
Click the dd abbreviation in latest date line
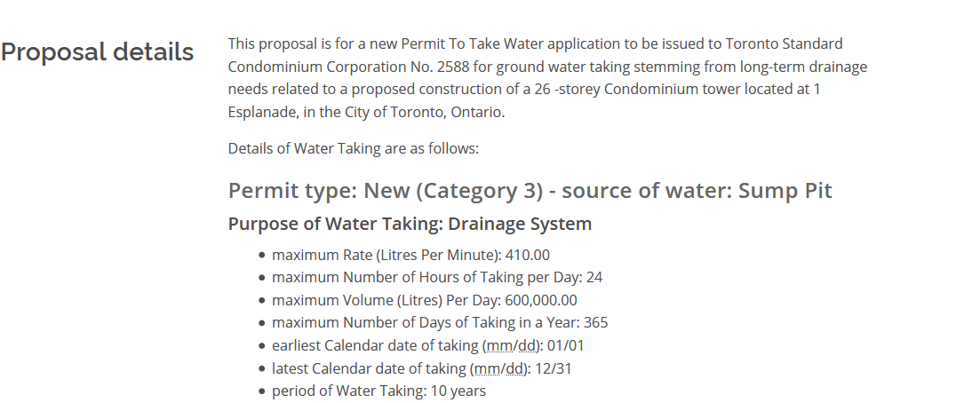pyautogui.click(x=514, y=368)
